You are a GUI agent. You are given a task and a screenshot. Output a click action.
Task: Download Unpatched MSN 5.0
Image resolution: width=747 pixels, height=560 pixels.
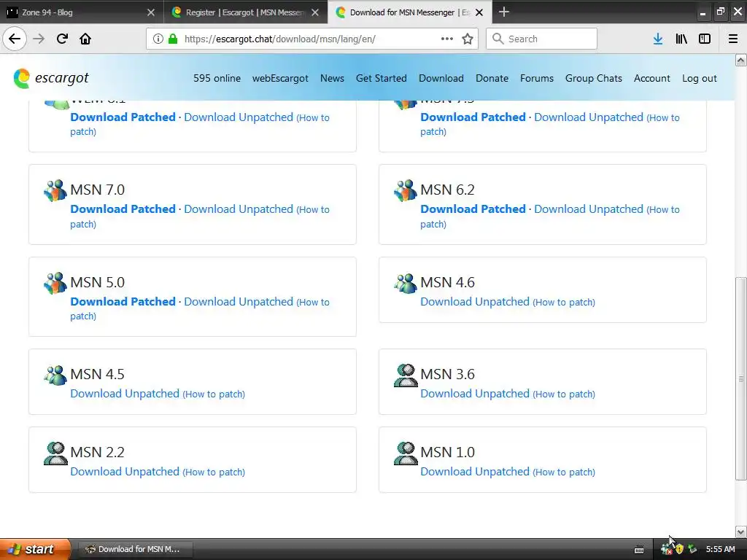click(x=239, y=301)
